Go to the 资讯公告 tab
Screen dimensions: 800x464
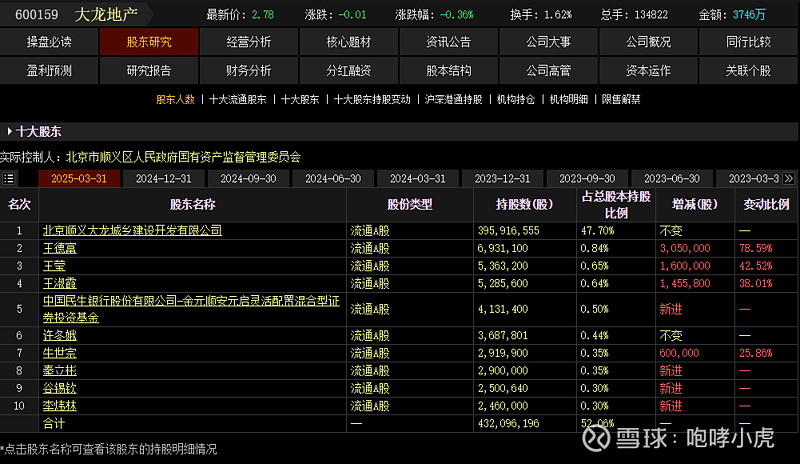tap(448, 42)
